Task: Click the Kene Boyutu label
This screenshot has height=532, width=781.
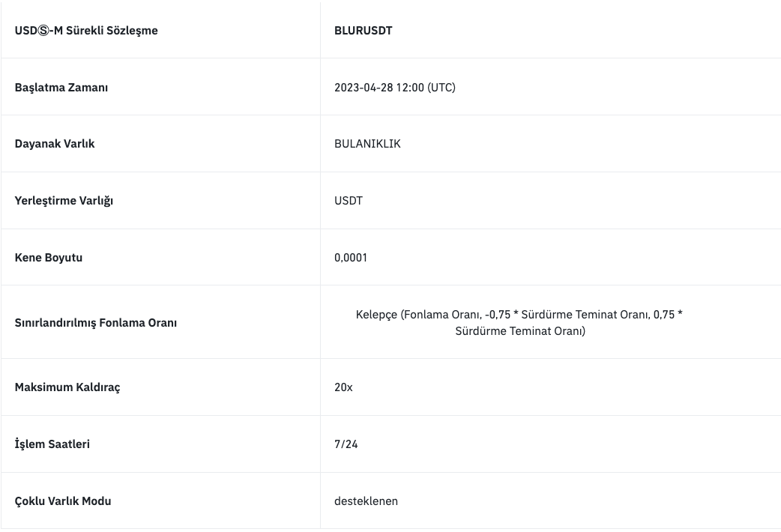Action: pyautogui.click(x=49, y=258)
